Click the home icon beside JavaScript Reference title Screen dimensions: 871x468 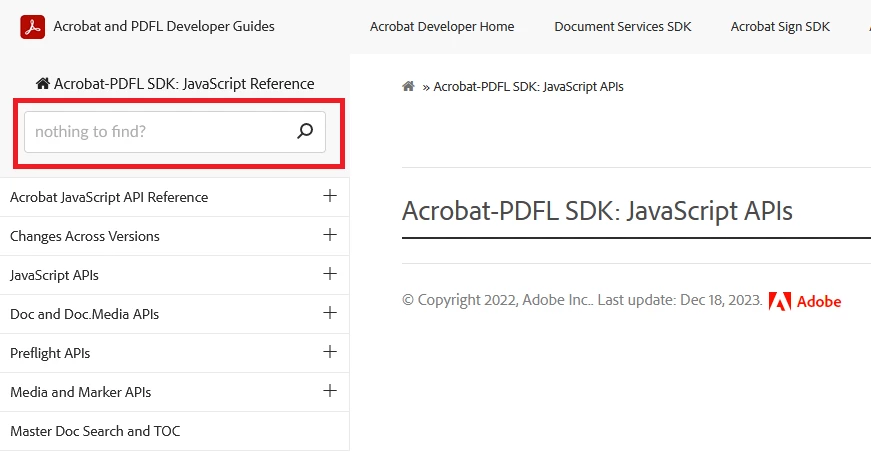point(43,83)
